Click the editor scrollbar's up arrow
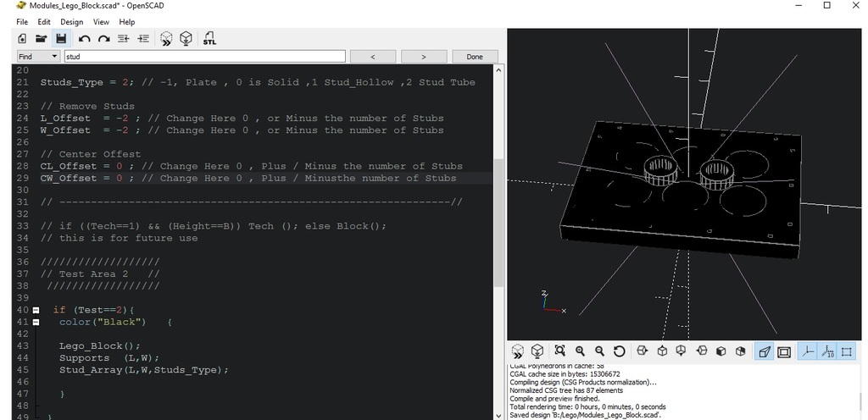 [x=498, y=70]
